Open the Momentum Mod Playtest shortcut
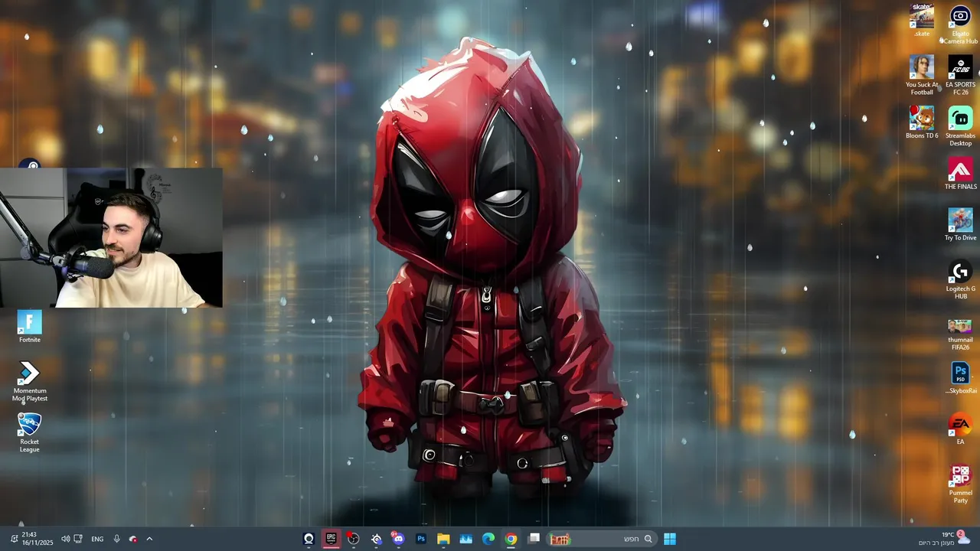 click(x=29, y=382)
